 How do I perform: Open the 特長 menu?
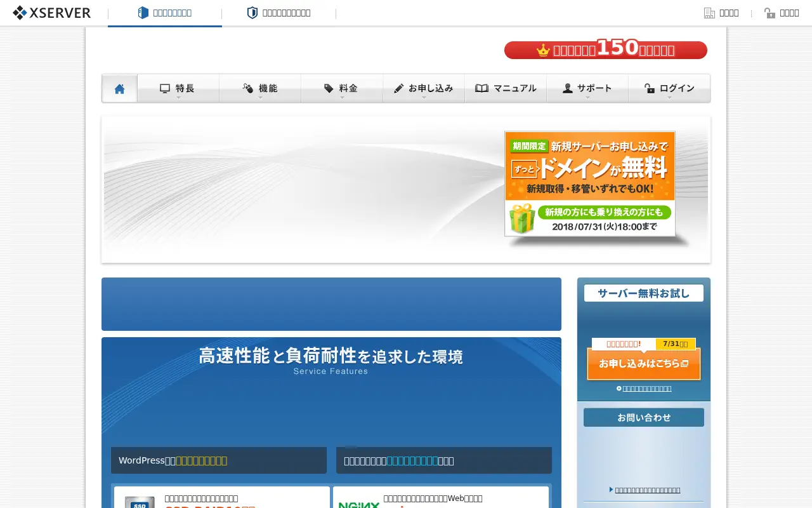178,88
